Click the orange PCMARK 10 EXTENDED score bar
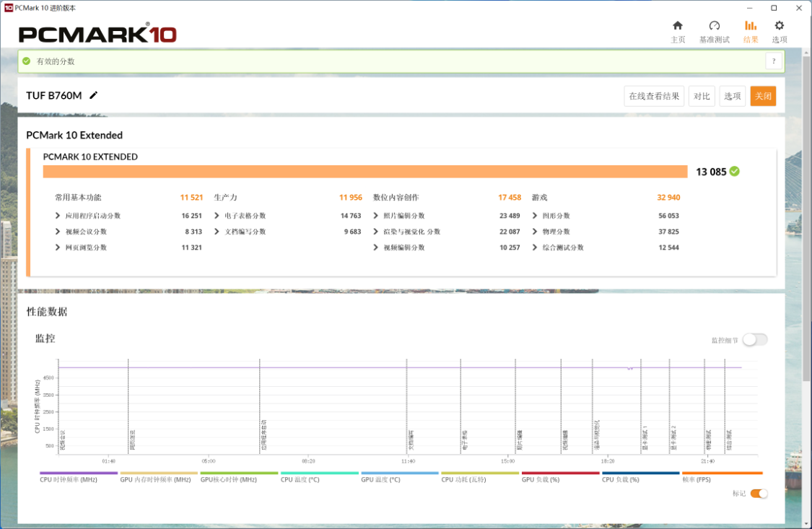Image resolution: width=812 pixels, height=529 pixels. [365, 171]
